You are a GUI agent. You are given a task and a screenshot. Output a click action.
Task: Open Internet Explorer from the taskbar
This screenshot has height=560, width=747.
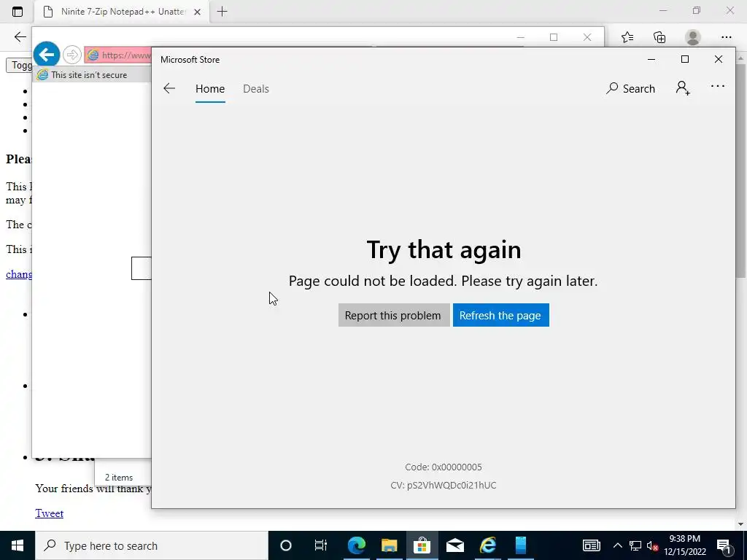(x=488, y=545)
